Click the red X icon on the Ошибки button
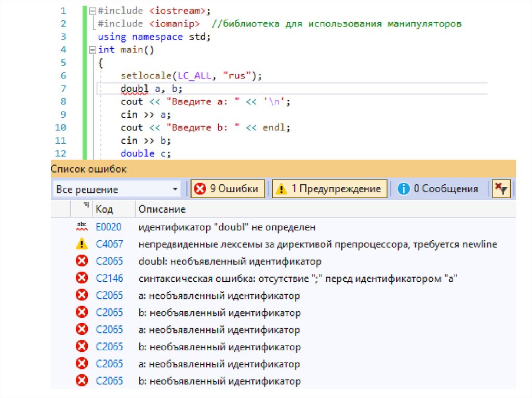532x398 pixels. 199,189
